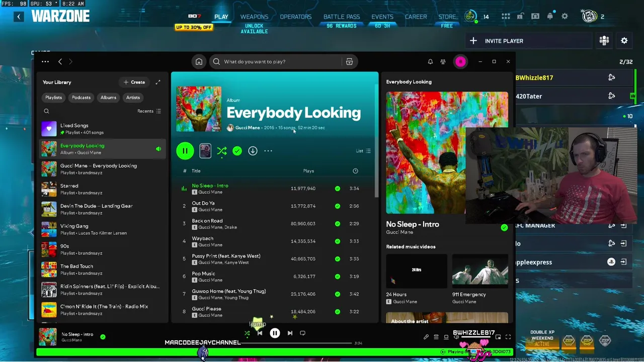Open Recents sort options
This screenshot has height=362, width=644.
tap(149, 111)
